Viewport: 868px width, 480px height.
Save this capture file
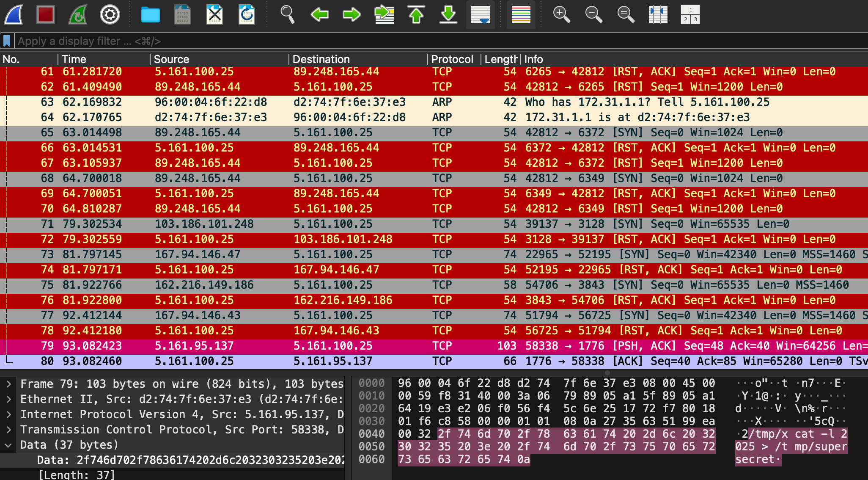(182, 15)
